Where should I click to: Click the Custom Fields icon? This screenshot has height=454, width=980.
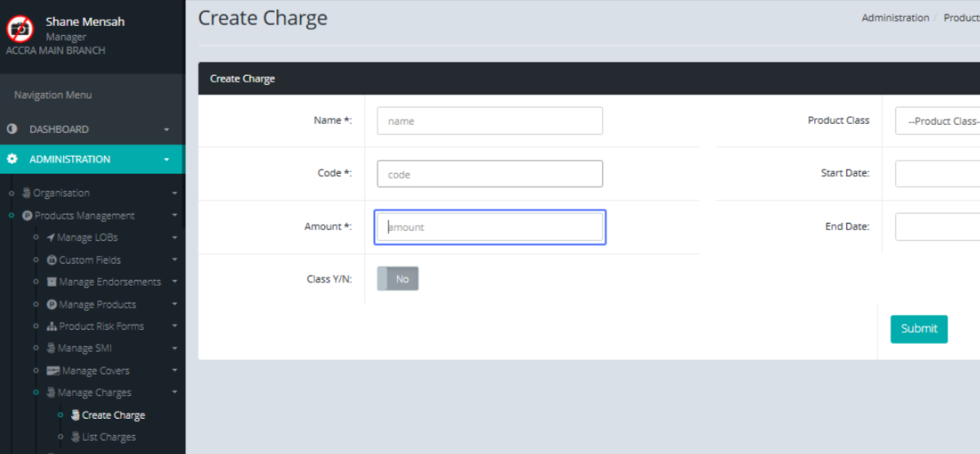click(51, 260)
